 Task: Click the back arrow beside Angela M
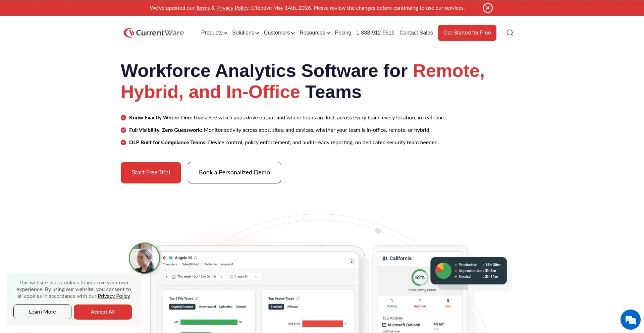click(x=165, y=258)
